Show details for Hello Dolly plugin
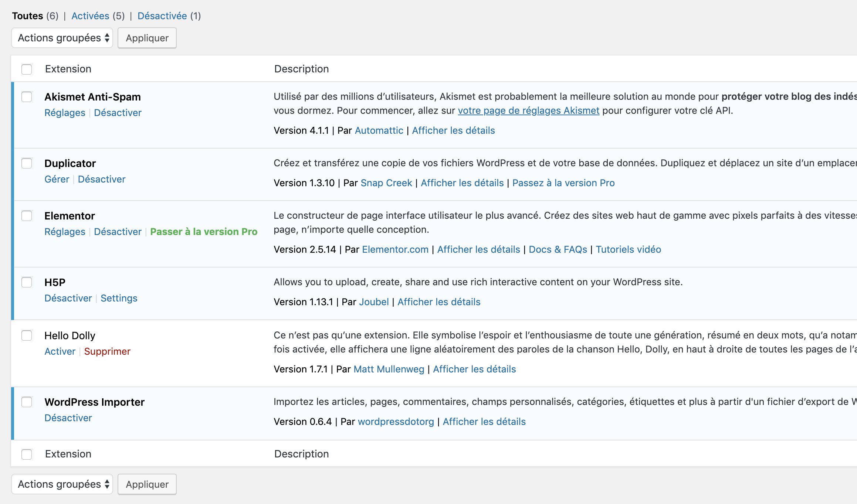 tap(474, 369)
